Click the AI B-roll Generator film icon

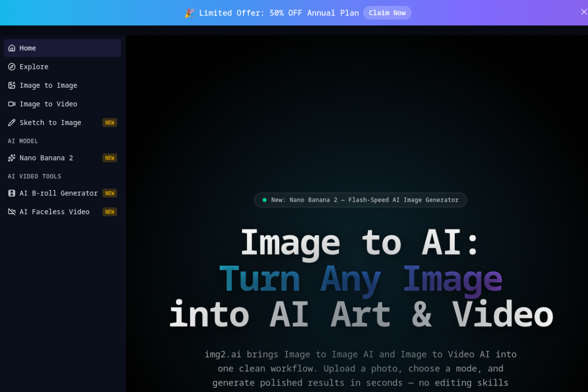12,193
